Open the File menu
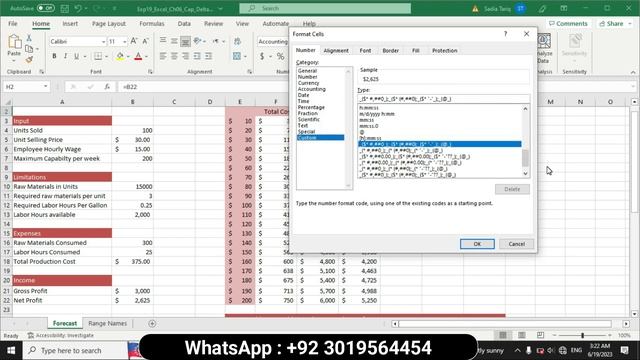Screen dimensions: 640x360 (13, 24)
